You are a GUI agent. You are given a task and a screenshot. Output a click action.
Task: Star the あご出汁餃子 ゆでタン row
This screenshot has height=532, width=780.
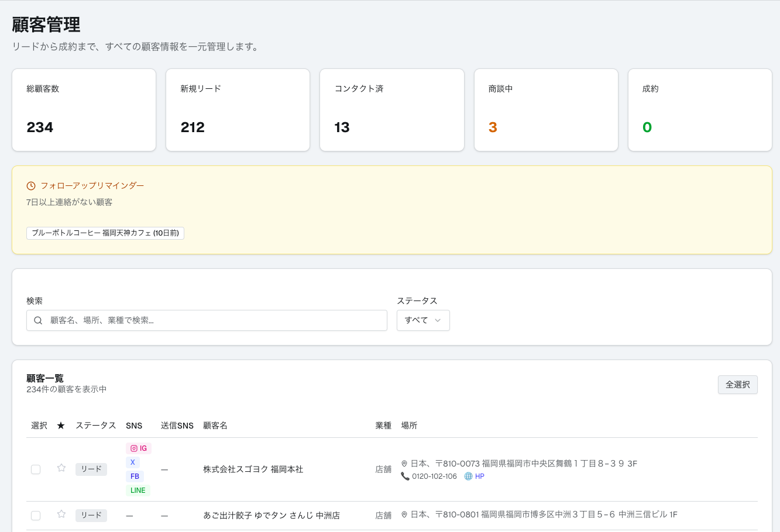pos(61,515)
